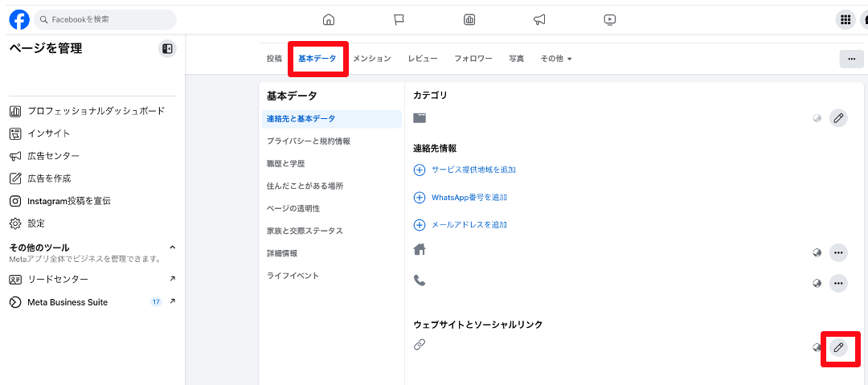This screenshot has height=385, width=868.
Task: Click globe audience icon on address row
Action: 817,252
